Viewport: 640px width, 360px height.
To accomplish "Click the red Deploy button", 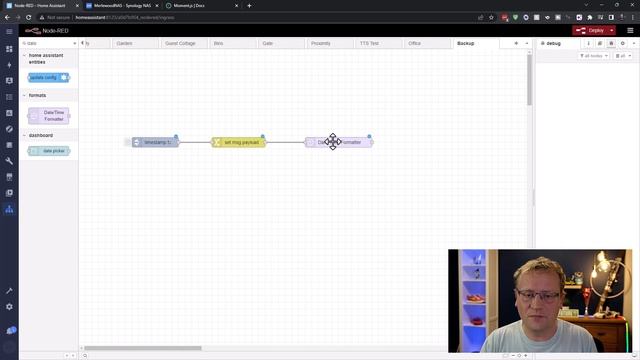I will (590, 31).
